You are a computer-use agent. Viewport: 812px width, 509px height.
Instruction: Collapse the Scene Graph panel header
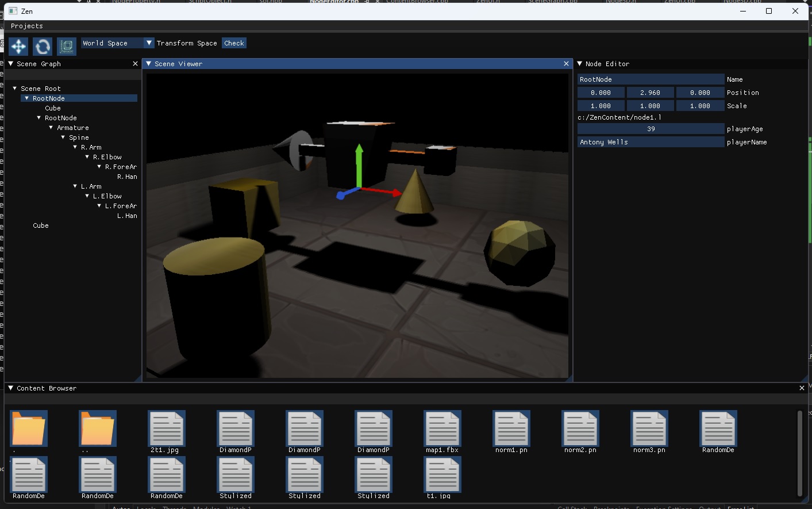10,64
